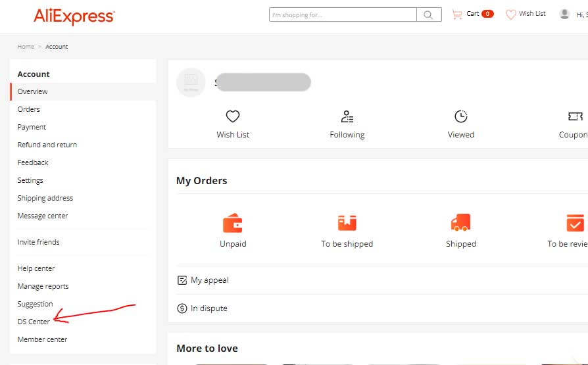Click the profile picture placeholder
588x365 pixels.
click(191, 82)
